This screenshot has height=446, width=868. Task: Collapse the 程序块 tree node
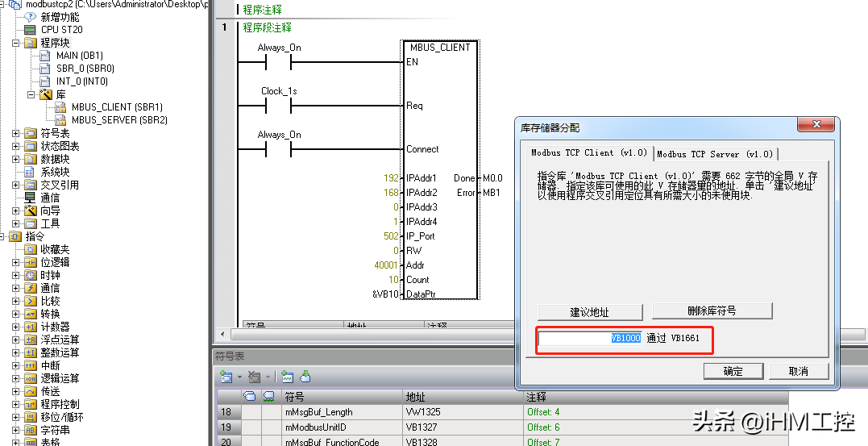click(16, 43)
